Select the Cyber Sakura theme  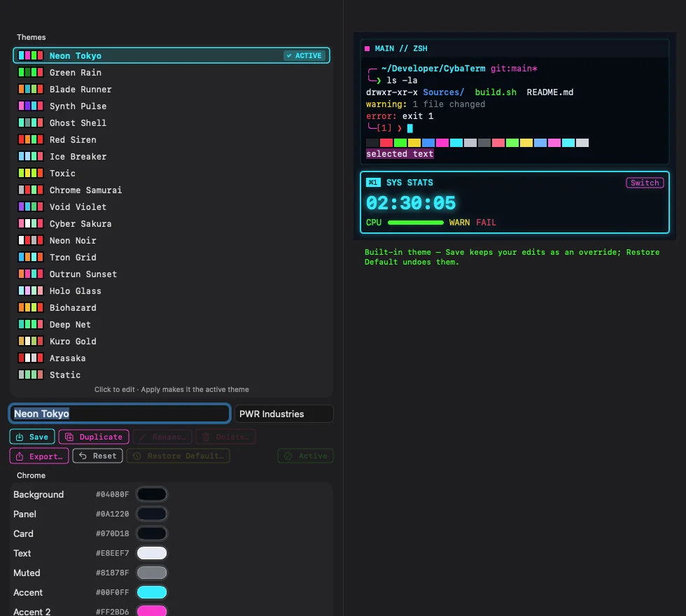click(x=171, y=224)
